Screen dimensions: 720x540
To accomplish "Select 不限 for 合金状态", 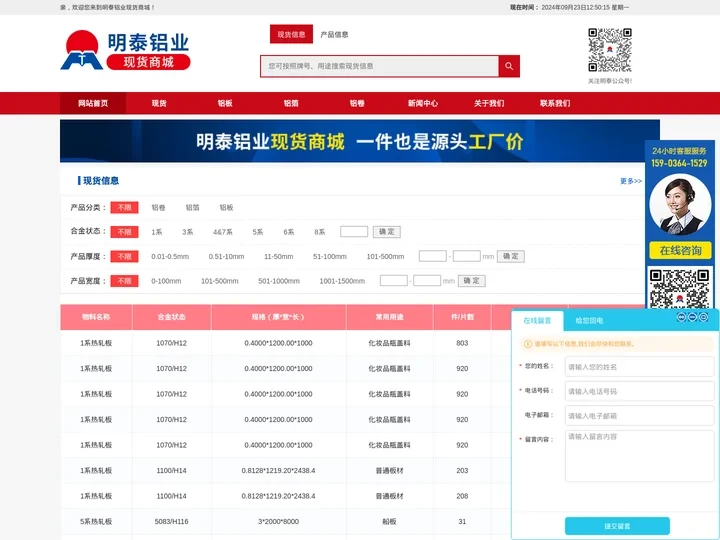I will tap(124, 232).
